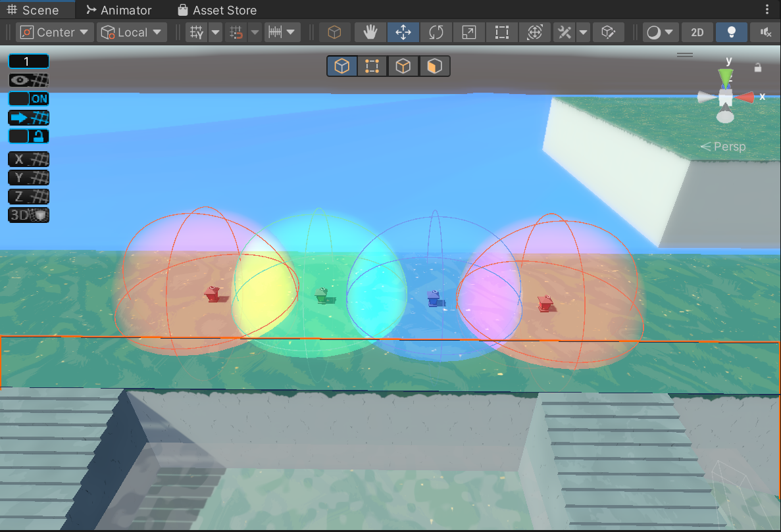Select the Move tool
The image size is (781, 532).
pyautogui.click(x=403, y=32)
